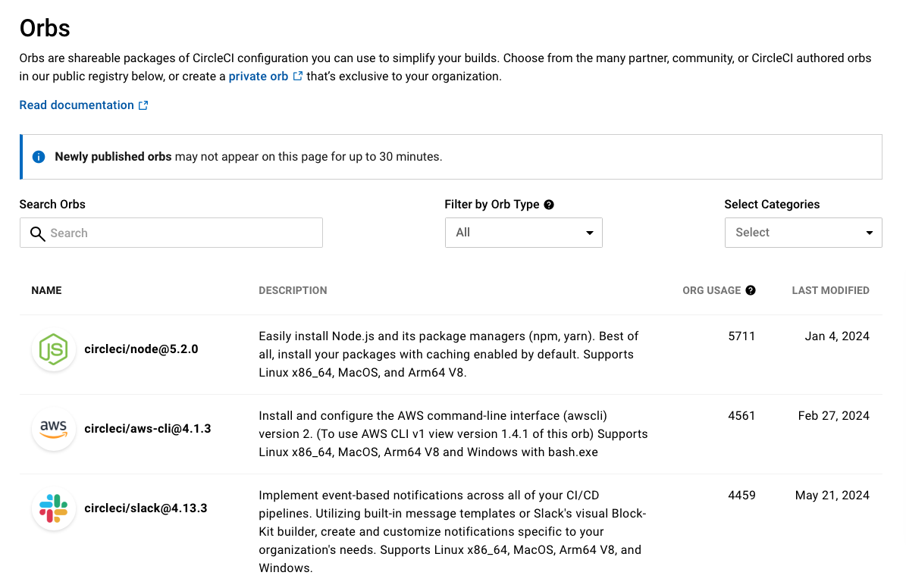
Task: Click the Name column header
Action: 46,290
